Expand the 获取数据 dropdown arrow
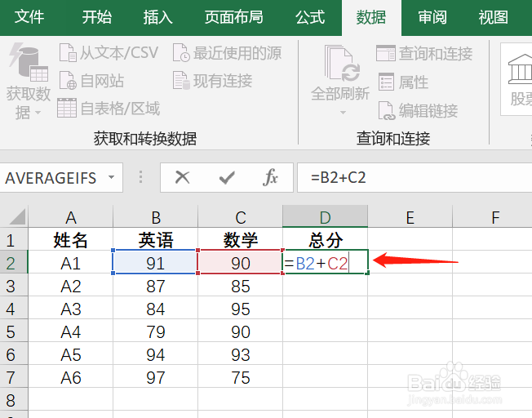 [38, 113]
